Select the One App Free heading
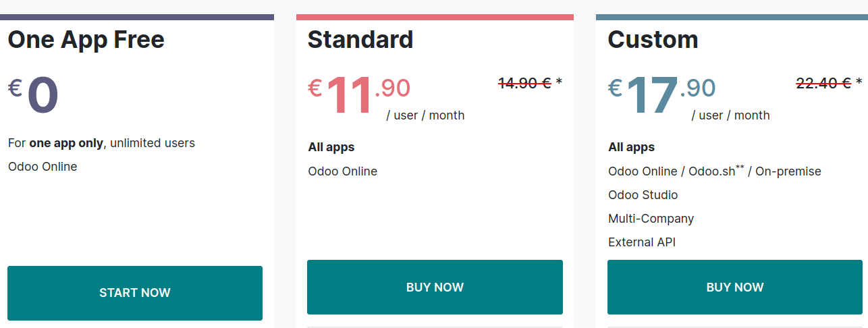 pyautogui.click(x=86, y=40)
